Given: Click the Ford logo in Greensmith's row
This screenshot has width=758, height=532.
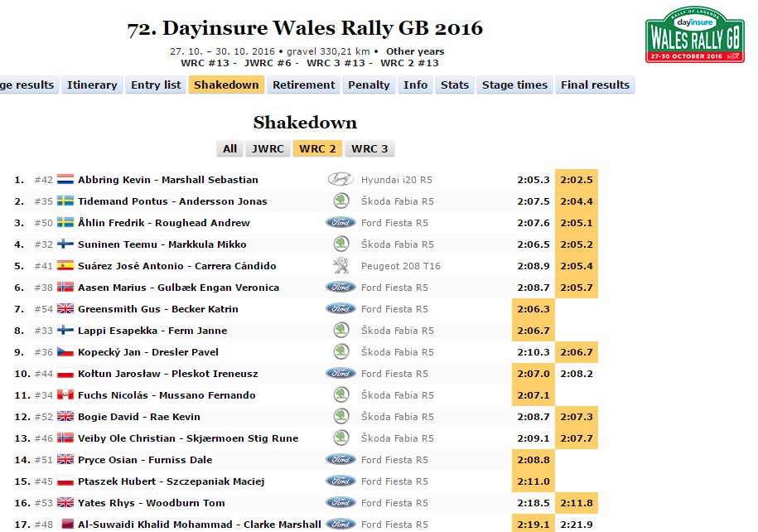Looking at the screenshot, I should coord(340,308).
